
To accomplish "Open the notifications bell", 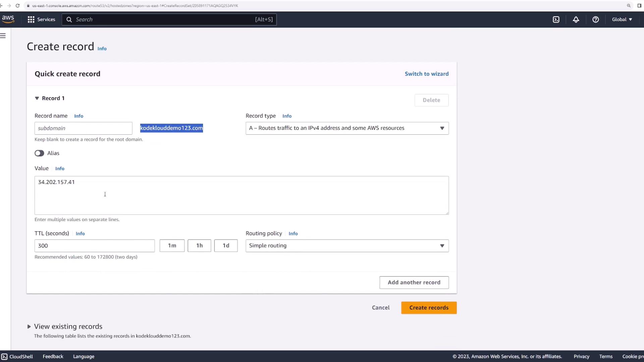I will pyautogui.click(x=576, y=19).
